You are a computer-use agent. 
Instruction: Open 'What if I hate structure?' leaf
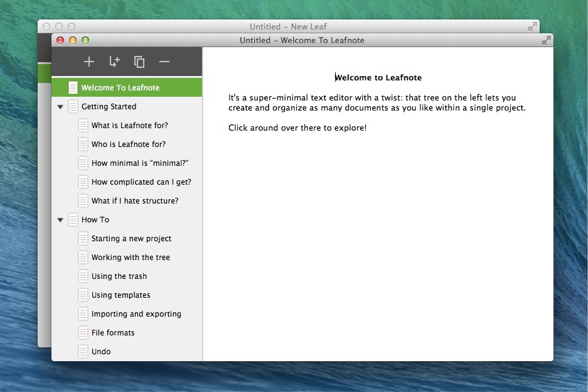tap(127, 200)
